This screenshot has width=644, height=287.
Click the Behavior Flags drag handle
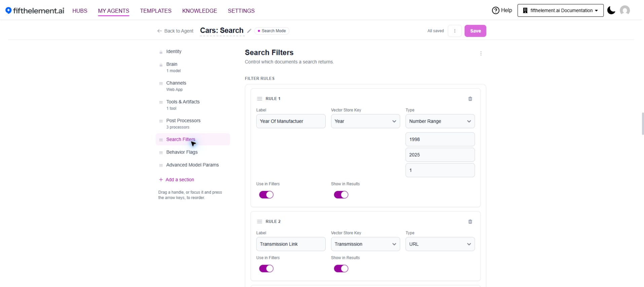(x=161, y=153)
